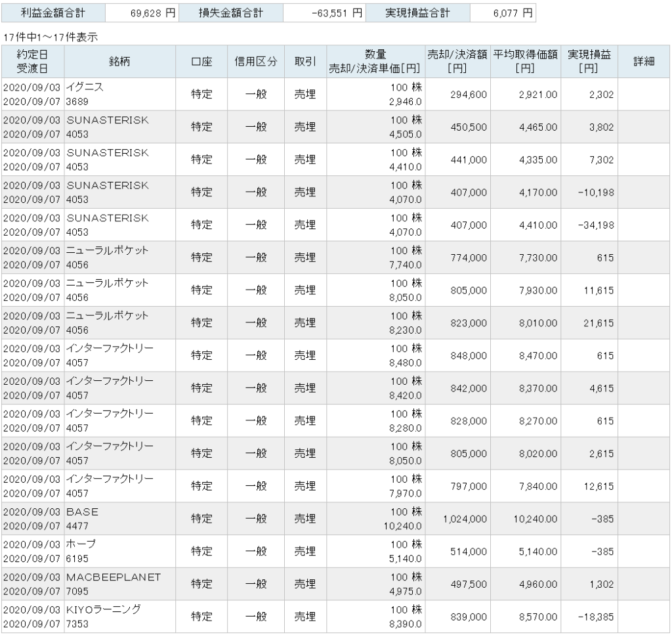672x637 pixels.
Task: Click the 数量 売却/決済単価 column header
Action: 376,61
